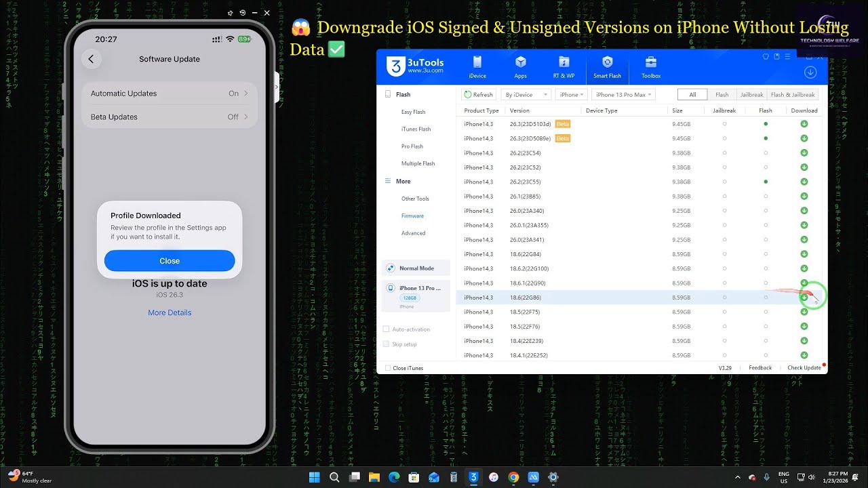Open the iDevice section in 3uTools
This screenshot has height=488, width=868.
click(477, 66)
